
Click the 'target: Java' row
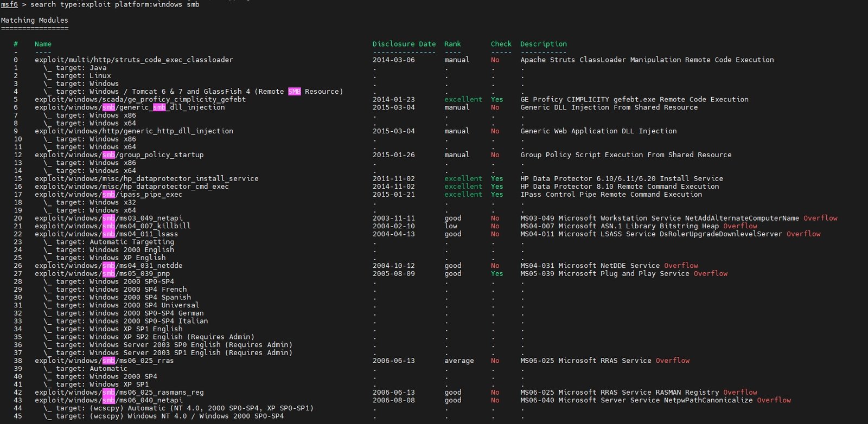[x=75, y=68]
